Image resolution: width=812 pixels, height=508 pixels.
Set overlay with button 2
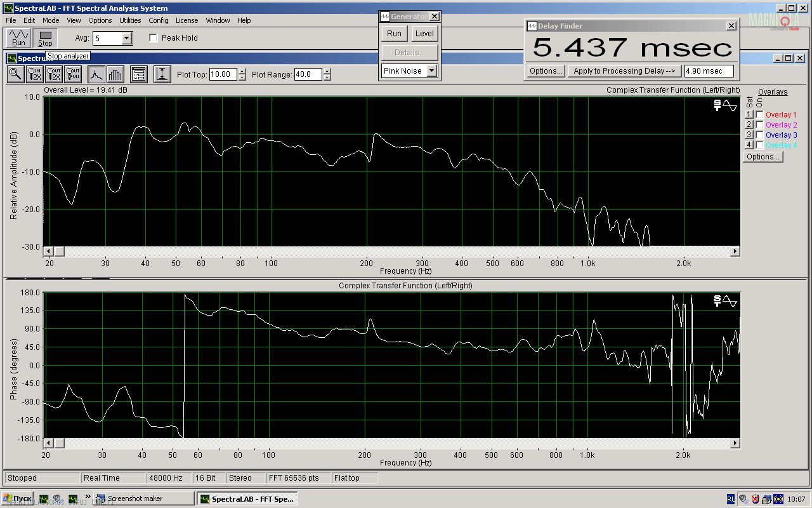click(x=749, y=125)
